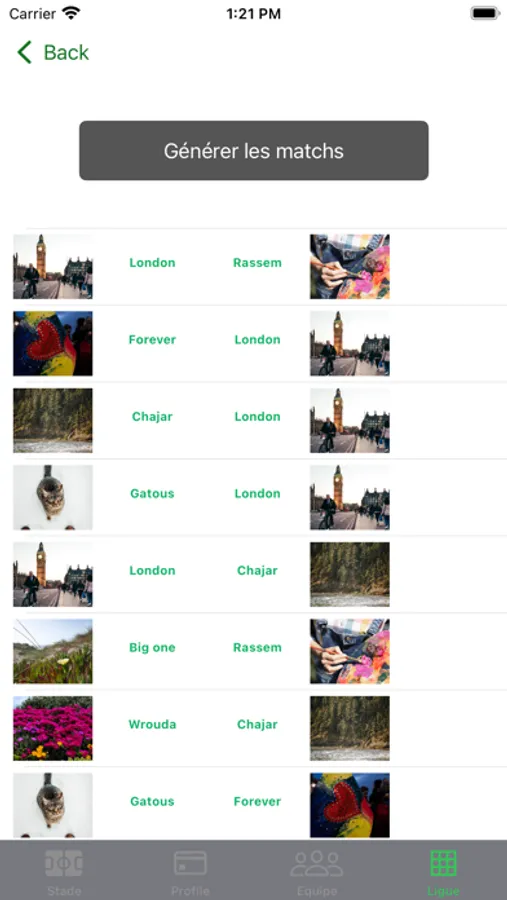Tap Rassem painting thumbnail in first row
The height and width of the screenshot is (900, 507).
tap(350, 266)
